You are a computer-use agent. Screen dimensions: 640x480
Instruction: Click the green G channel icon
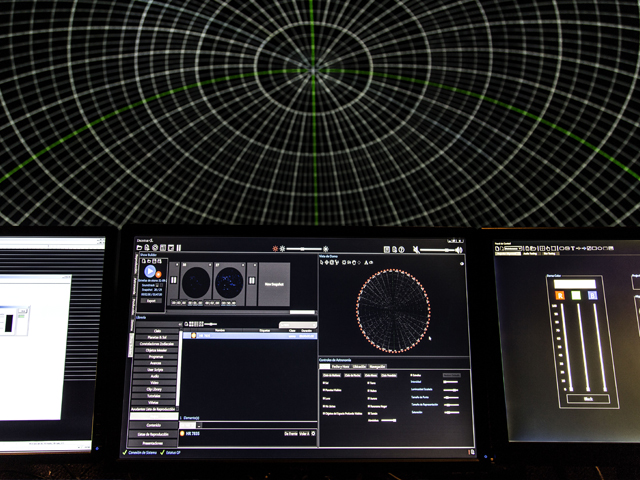point(575,295)
